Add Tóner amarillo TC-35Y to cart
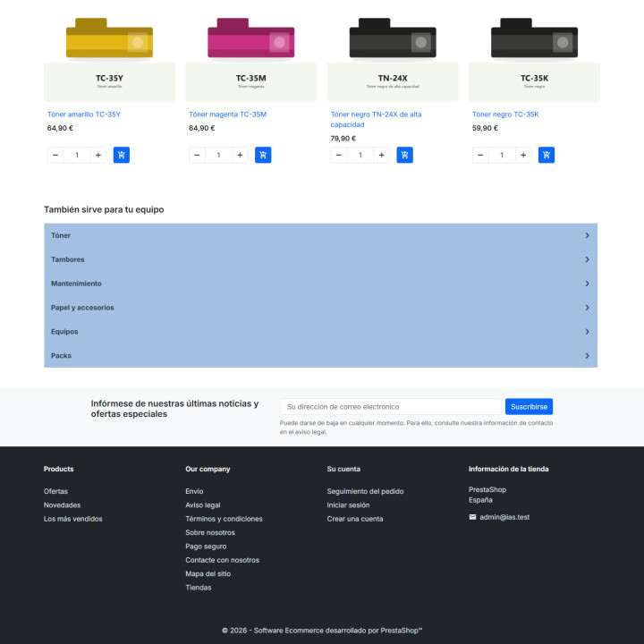The image size is (644, 644). (x=121, y=155)
